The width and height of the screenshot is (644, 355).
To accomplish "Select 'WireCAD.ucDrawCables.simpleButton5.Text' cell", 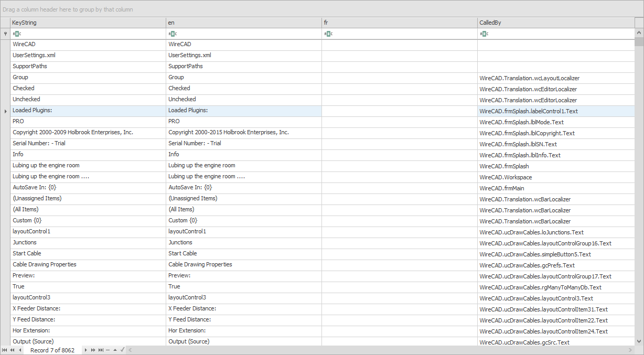I will pos(556,254).
